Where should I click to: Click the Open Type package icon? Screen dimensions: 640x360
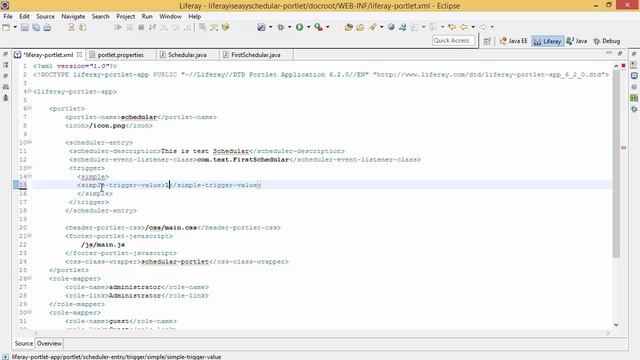click(349, 27)
